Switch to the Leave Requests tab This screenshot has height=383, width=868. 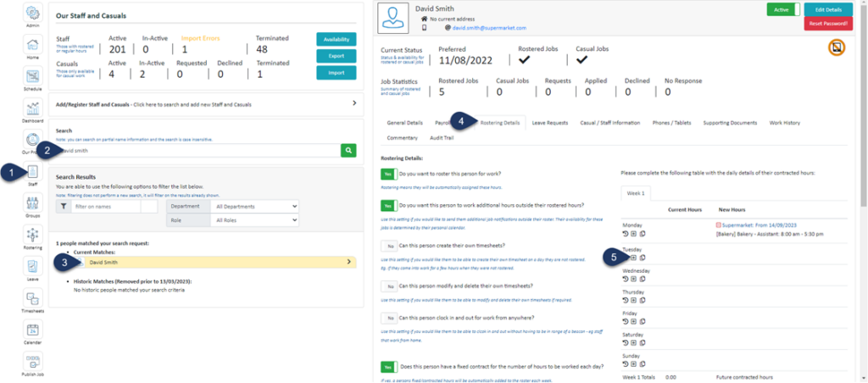pos(549,123)
